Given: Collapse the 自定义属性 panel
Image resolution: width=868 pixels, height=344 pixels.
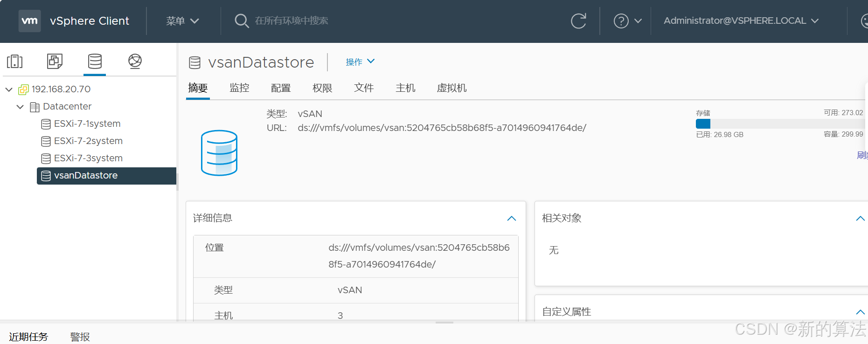Looking at the screenshot, I should pos(861,312).
